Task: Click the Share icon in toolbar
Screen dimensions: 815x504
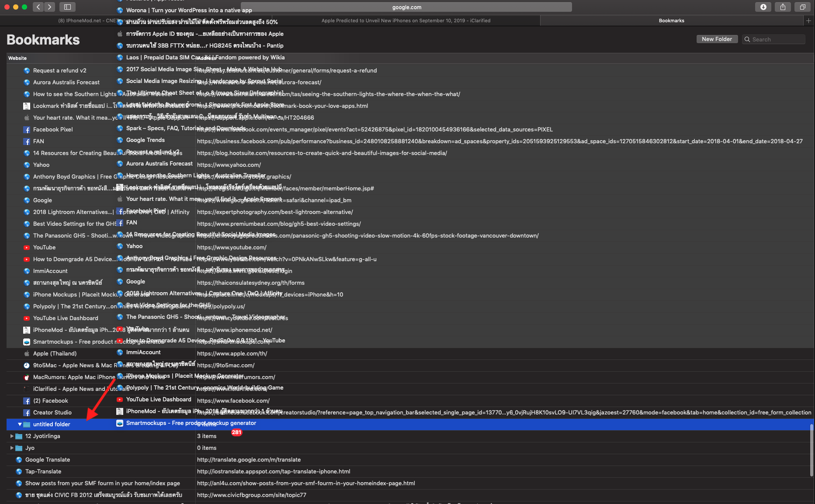Action: pos(783,7)
